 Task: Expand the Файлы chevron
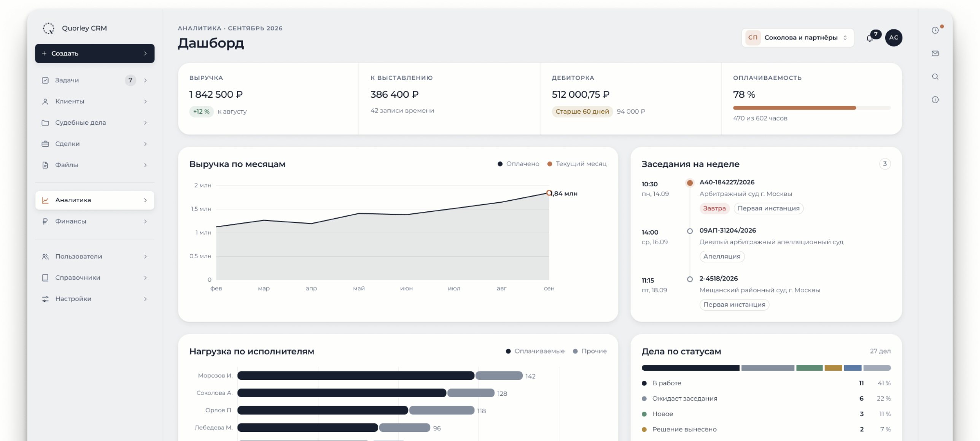pos(145,165)
